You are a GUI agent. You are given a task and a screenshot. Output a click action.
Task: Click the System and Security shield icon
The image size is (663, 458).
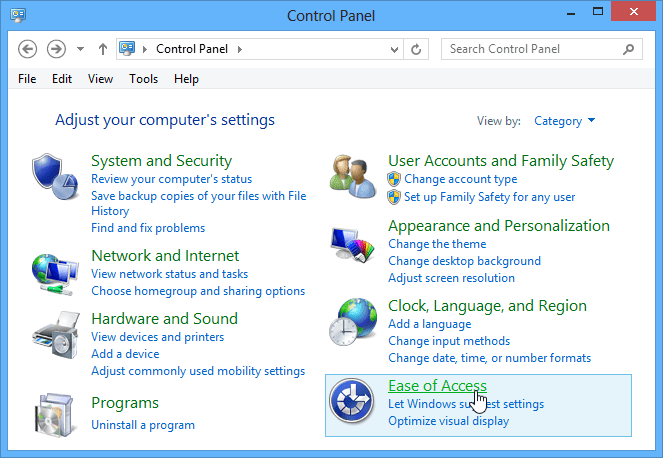coord(55,177)
